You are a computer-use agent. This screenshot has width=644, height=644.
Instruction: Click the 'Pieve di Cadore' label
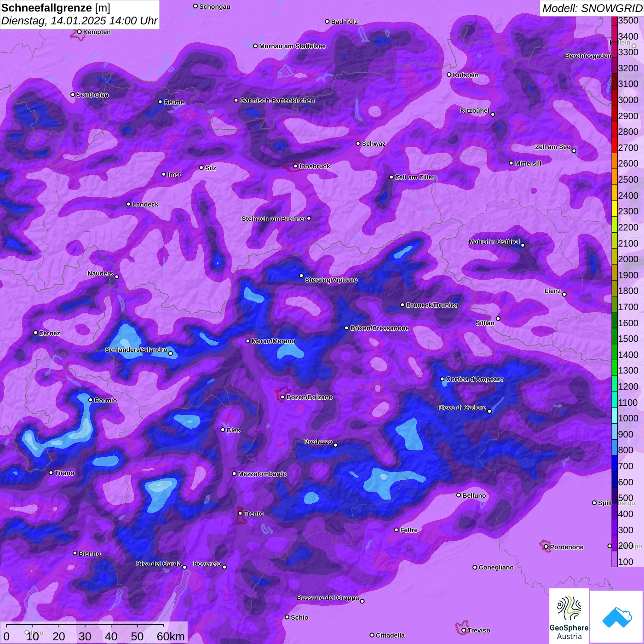click(x=462, y=408)
